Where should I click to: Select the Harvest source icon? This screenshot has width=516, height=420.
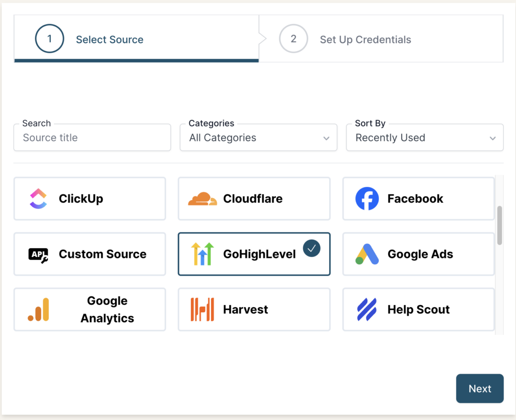(x=202, y=309)
